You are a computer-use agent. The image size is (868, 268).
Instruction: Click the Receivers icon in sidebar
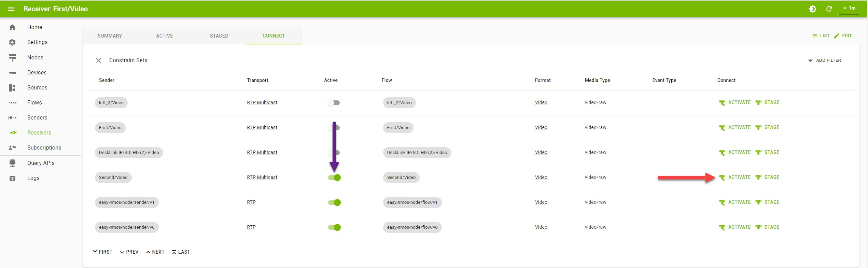pos(12,132)
